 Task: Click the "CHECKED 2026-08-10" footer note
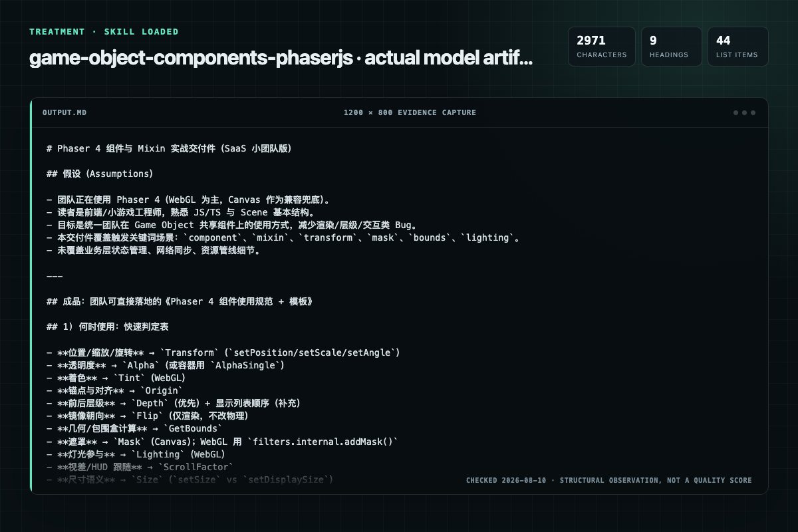608,480
